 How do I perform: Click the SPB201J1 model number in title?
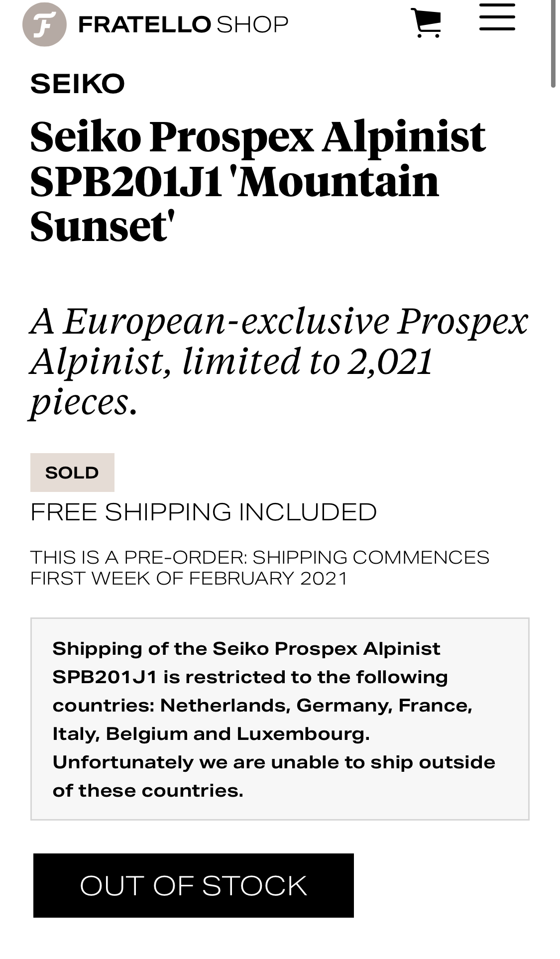click(126, 182)
